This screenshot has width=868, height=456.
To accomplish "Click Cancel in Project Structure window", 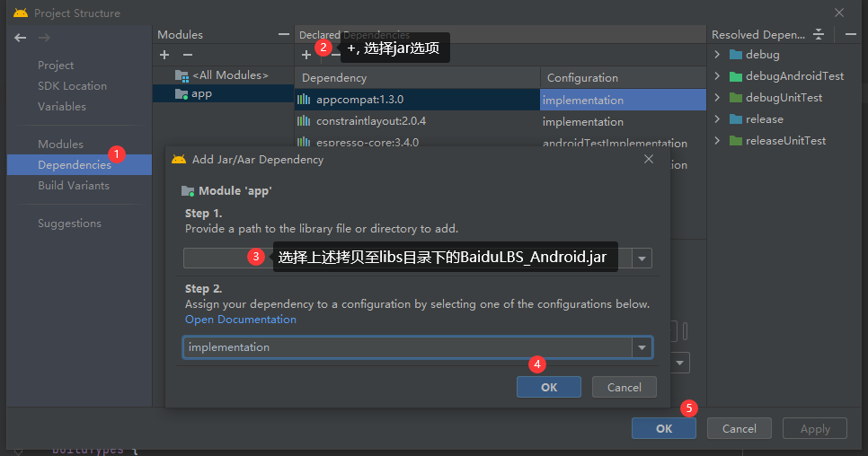I will 739,428.
